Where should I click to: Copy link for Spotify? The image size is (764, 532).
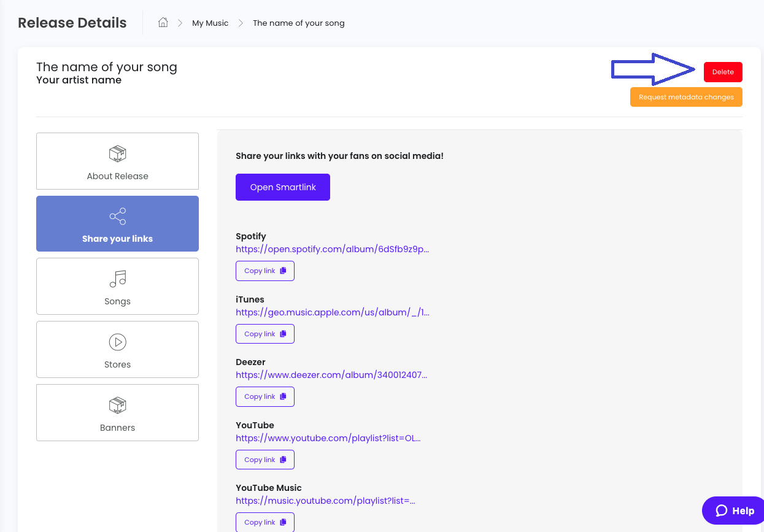265,271
